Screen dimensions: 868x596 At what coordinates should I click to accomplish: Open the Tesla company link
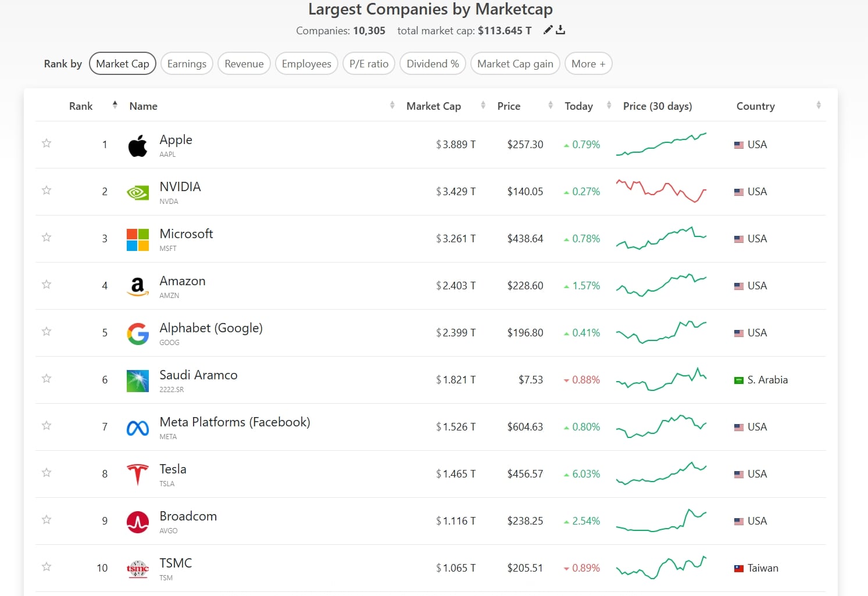(173, 469)
